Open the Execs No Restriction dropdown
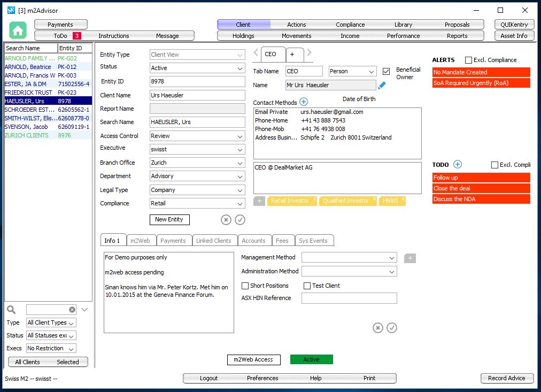Image resolution: width=541 pixels, height=392 pixels. pyautogui.click(x=51, y=349)
